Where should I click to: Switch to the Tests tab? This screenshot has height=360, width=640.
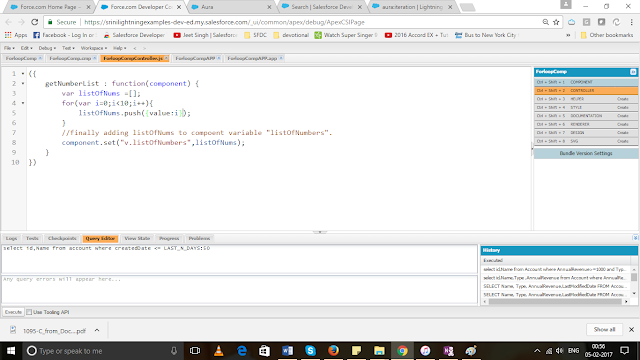tap(32, 238)
